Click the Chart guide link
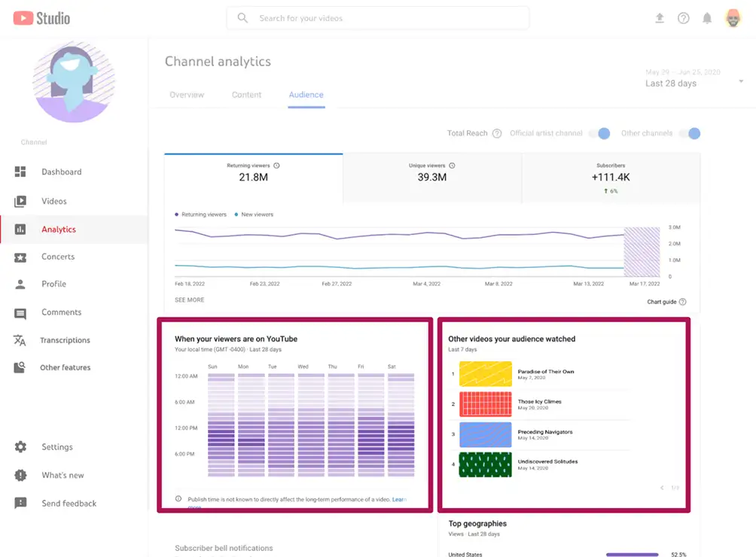Screen dimensions: 756x557 [661, 302]
